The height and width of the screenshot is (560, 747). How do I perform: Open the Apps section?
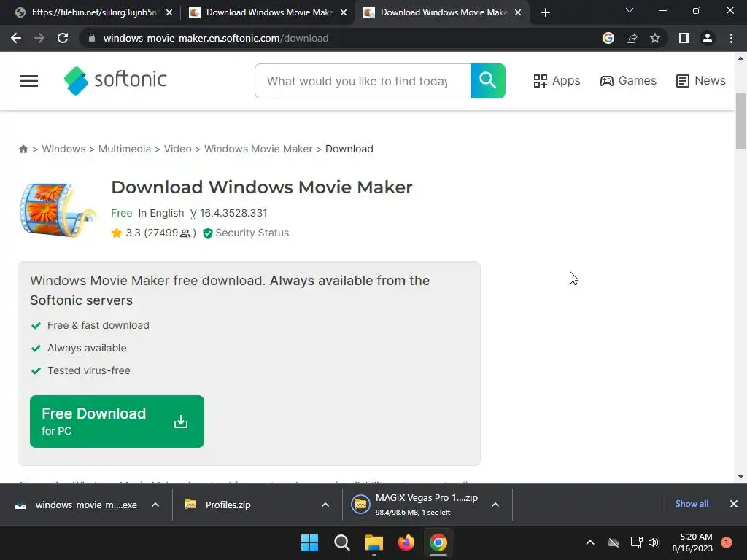coord(557,81)
